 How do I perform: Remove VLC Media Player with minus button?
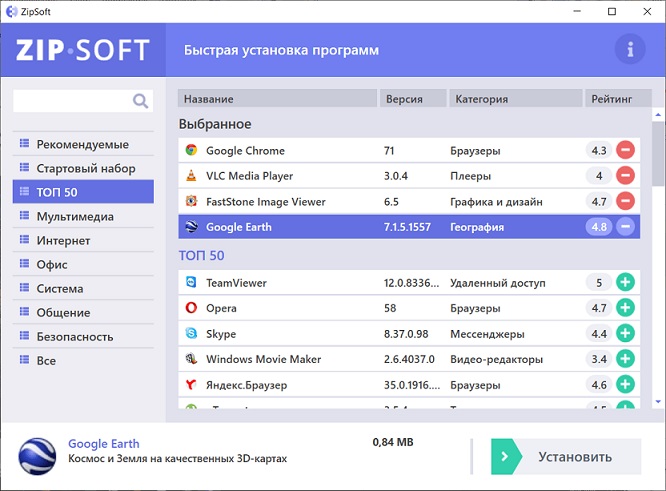625,175
